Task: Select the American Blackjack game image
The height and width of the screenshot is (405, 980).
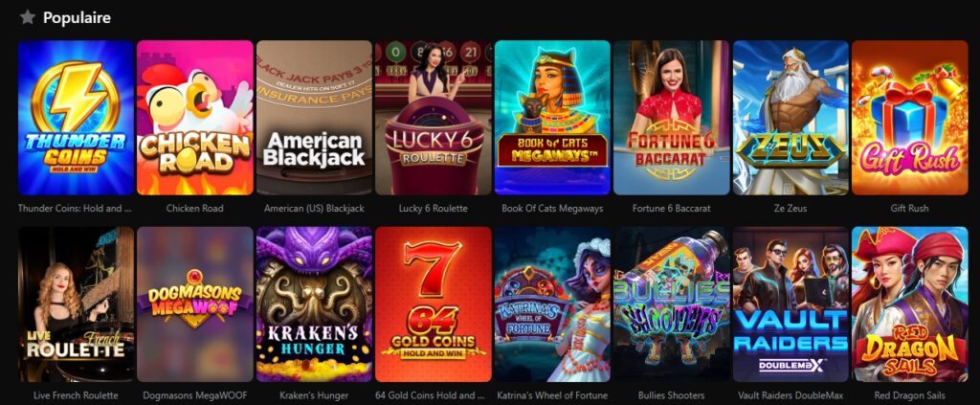Action: [314, 118]
